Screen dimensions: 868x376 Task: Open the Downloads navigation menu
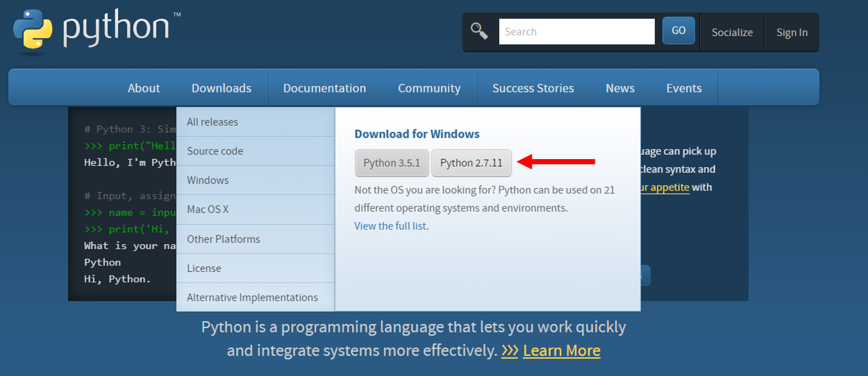click(222, 88)
